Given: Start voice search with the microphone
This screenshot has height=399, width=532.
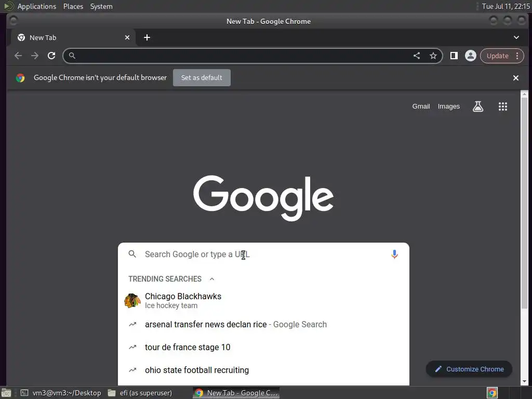Looking at the screenshot, I should click(x=394, y=254).
